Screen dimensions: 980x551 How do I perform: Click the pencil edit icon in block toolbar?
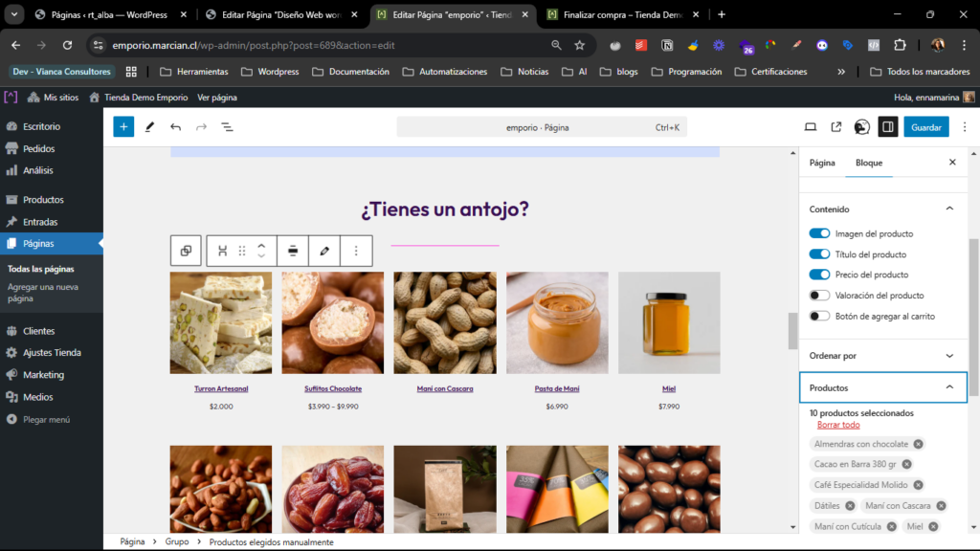324,251
